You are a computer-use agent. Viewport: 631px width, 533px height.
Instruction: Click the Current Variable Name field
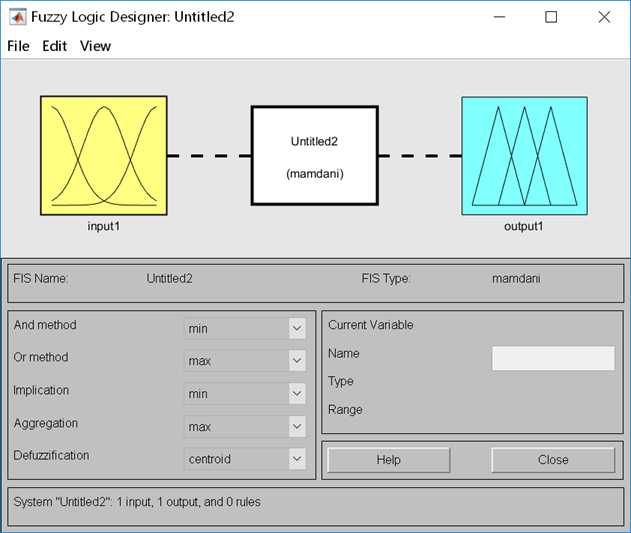[553, 358]
